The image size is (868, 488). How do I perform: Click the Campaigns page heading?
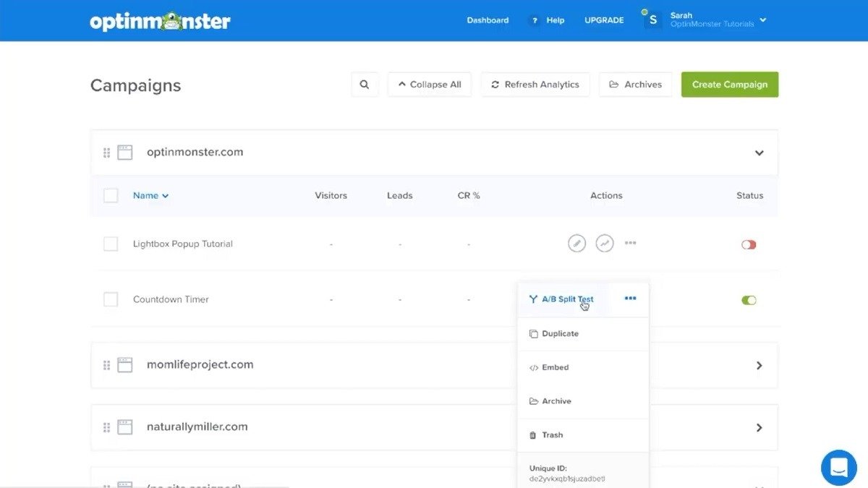[136, 85]
